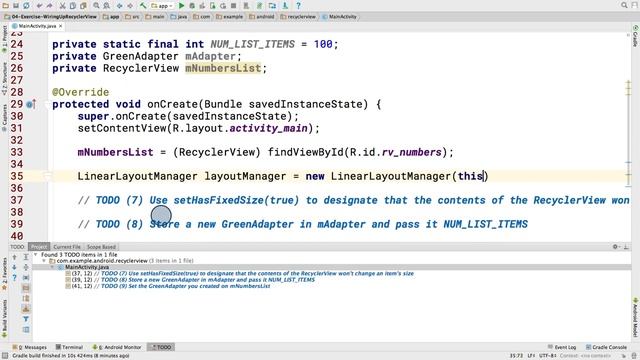Viewport: 640px width, 360px height.
Task: Collapse the MainActivity.java tree node
Action: (x=52, y=267)
